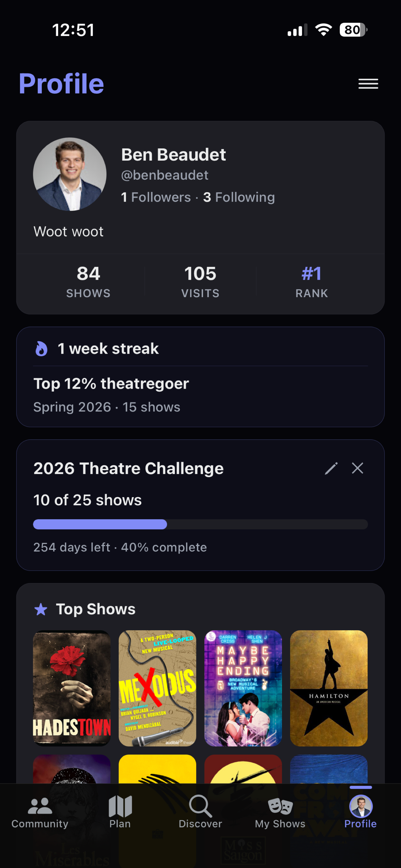Open the Hamilton poster

coord(329,688)
